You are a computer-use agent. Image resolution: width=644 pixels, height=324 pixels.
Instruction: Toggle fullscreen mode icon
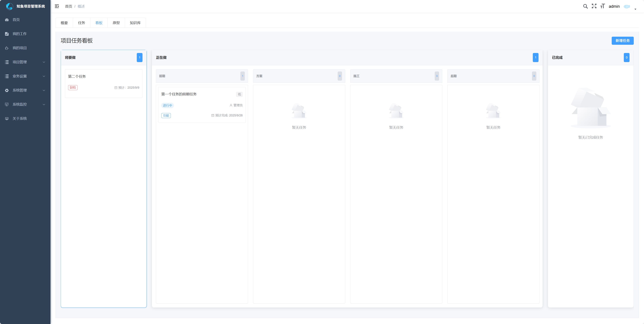(x=594, y=6)
